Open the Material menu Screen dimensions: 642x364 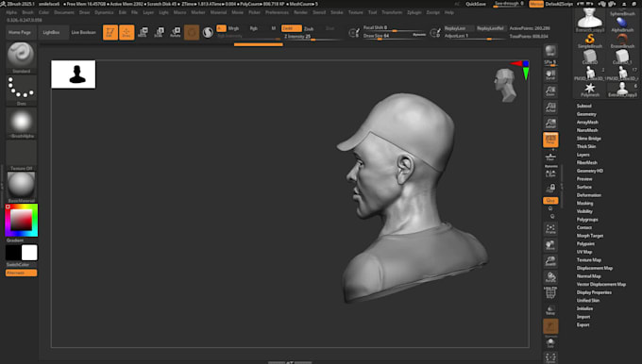[x=218, y=12]
